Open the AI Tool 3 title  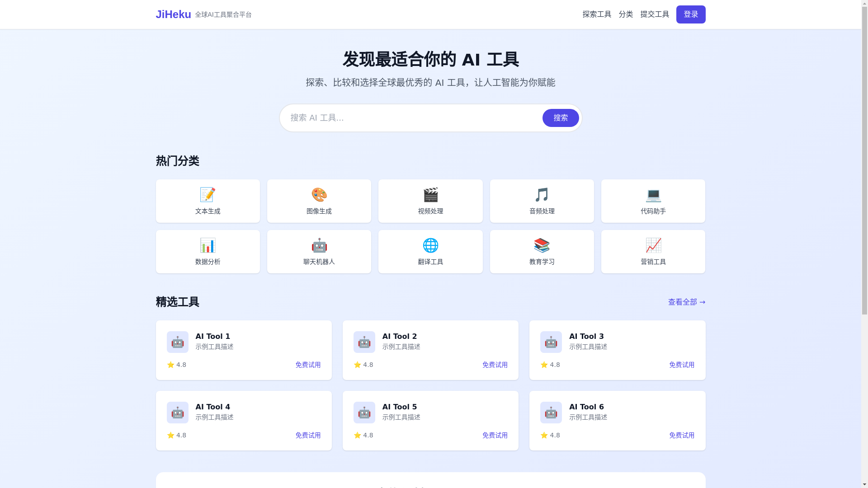tap(586, 336)
